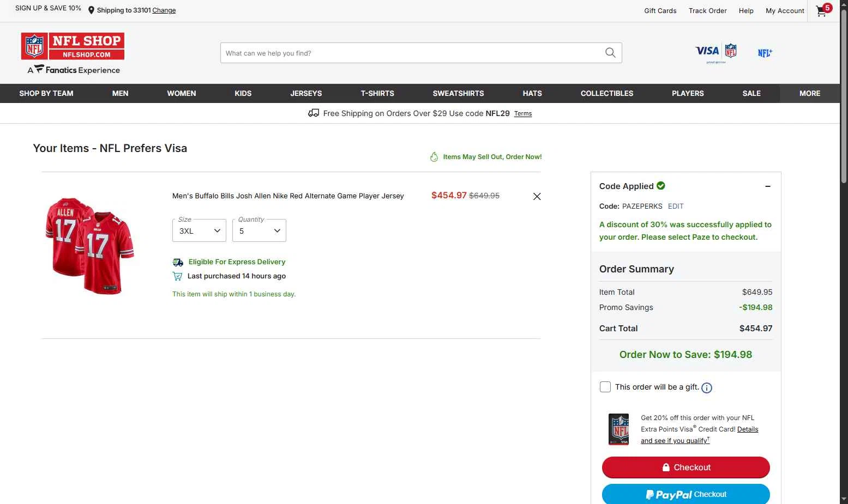
Task: Click the shipping location pin icon
Action: pyautogui.click(x=91, y=10)
